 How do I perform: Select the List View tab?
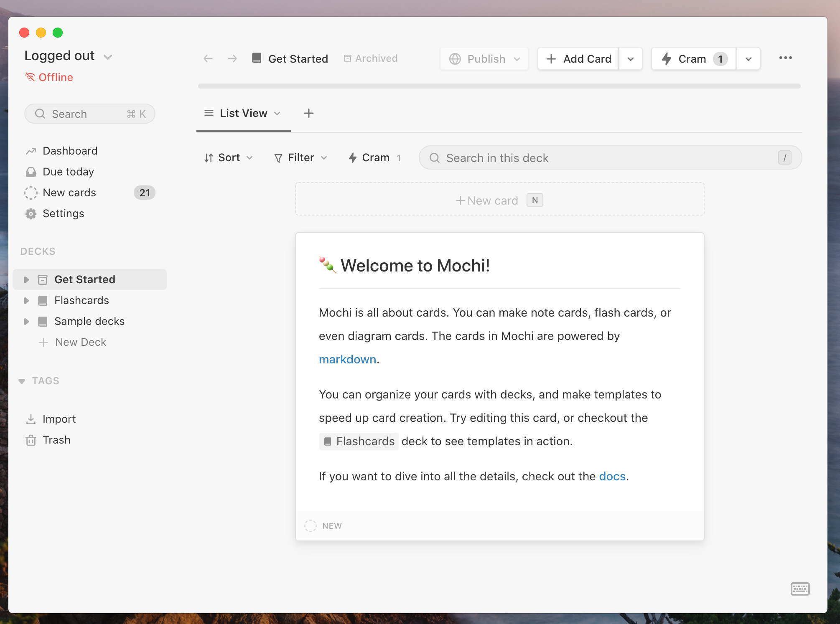[x=243, y=113]
